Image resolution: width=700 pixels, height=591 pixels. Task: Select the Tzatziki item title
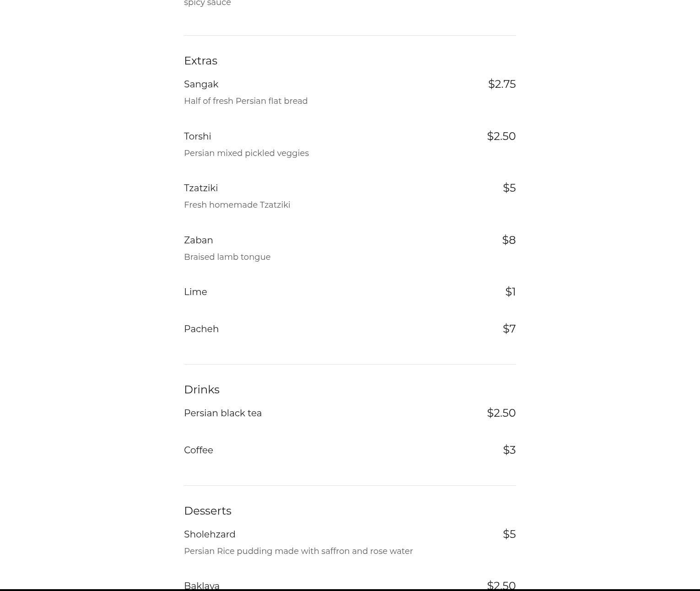[201, 188]
